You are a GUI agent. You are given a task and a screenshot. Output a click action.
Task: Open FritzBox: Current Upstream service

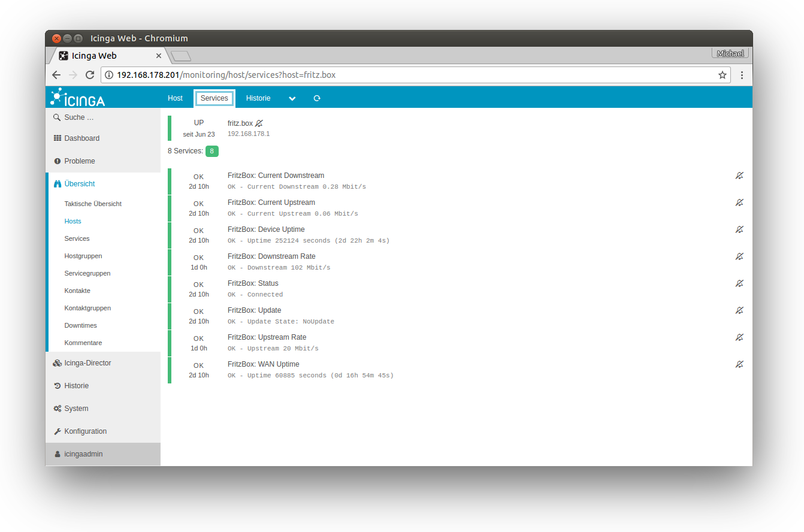271,202
